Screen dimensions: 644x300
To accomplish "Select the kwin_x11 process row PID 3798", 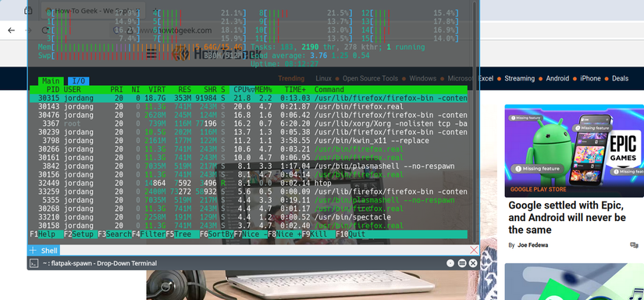I will [248, 141].
